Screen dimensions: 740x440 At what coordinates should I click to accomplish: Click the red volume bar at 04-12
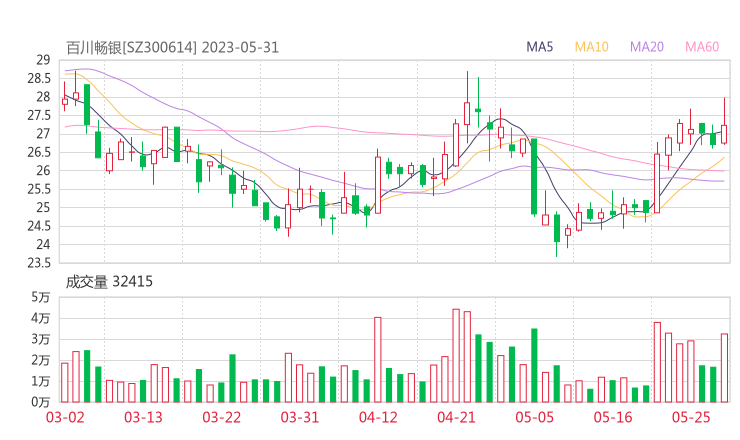pyautogui.click(x=378, y=360)
